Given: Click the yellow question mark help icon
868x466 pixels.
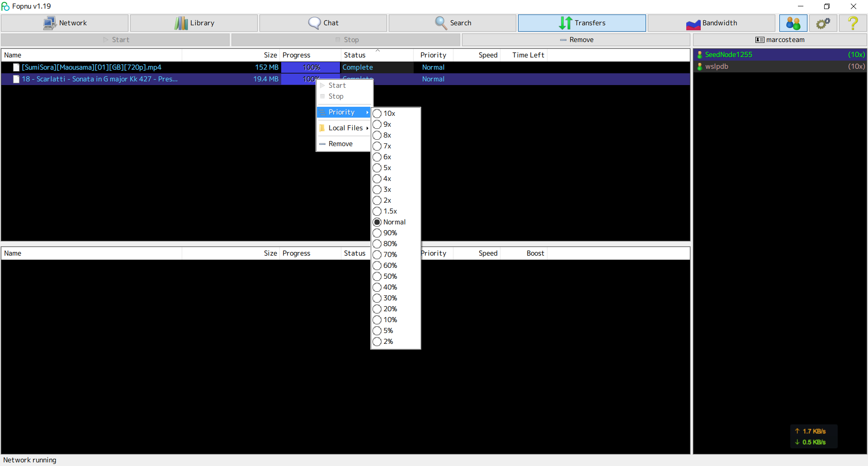Looking at the screenshot, I should (x=853, y=23).
